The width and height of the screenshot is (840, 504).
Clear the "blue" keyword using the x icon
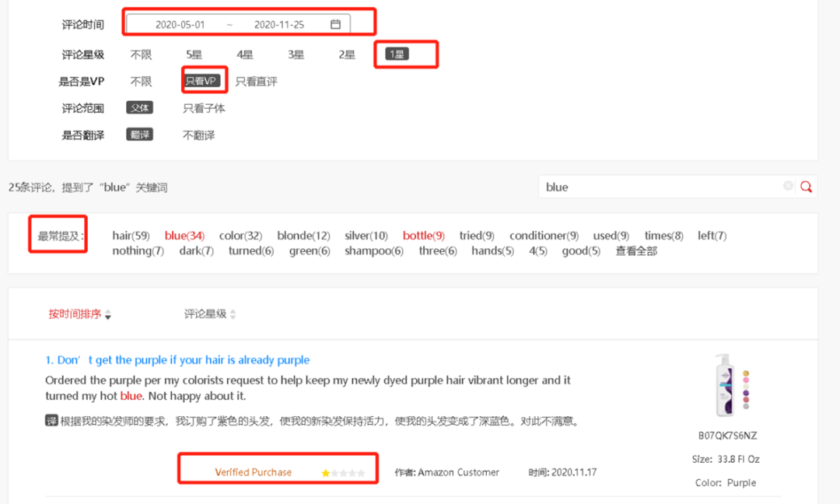pyautogui.click(x=788, y=187)
